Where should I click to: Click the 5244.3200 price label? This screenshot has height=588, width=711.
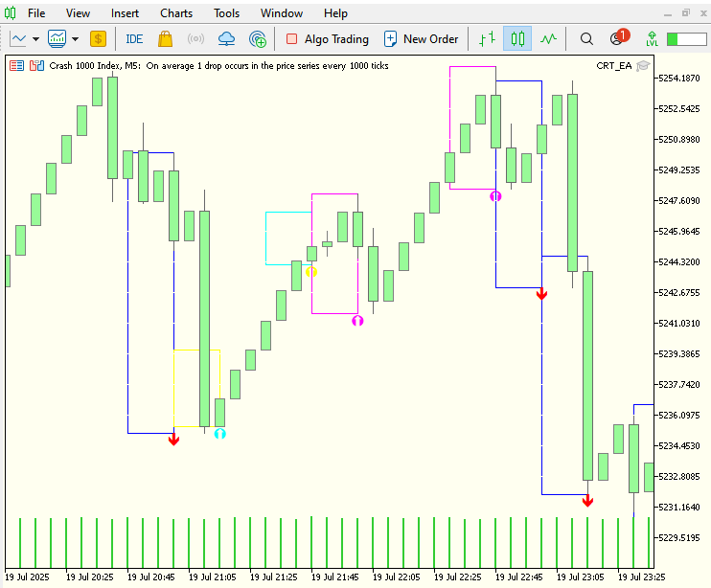click(x=678, y=261)
